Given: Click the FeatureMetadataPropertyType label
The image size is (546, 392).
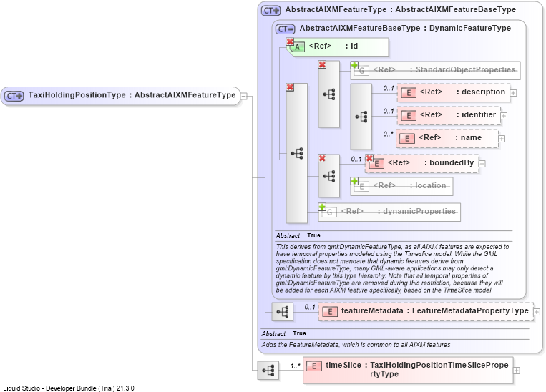Looking at the screenshot, I should point(470,310).
